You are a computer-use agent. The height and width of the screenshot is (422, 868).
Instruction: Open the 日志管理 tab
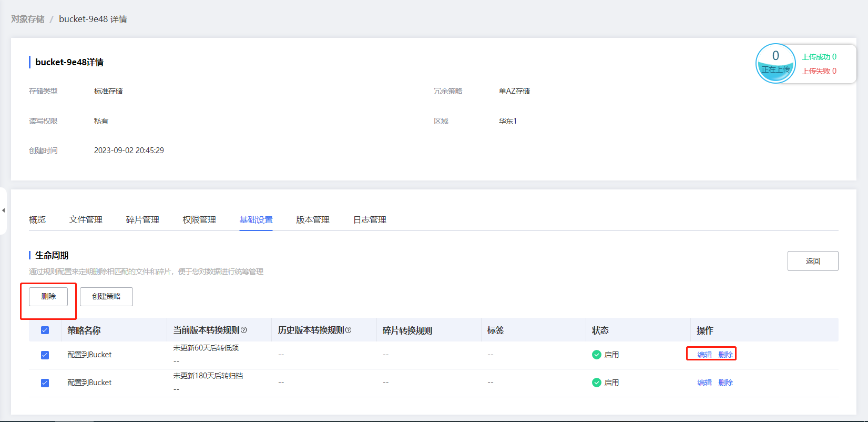370,220
